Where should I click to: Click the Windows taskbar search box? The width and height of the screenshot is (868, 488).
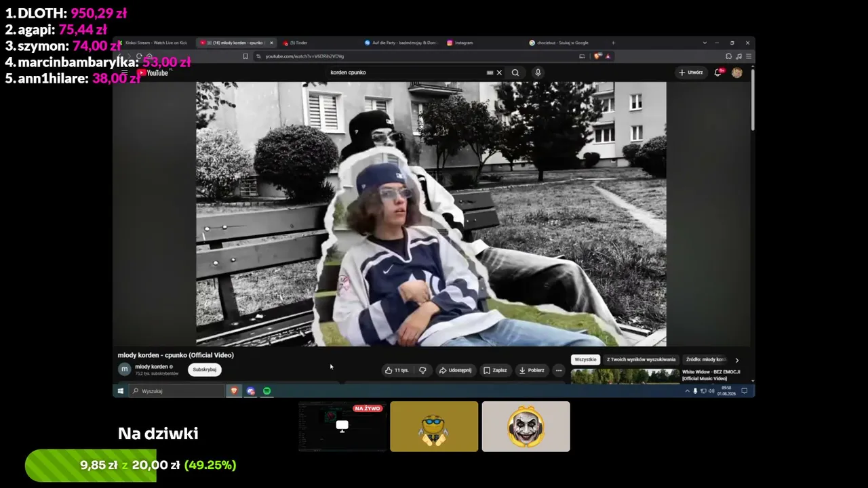[x=178, y=391]
